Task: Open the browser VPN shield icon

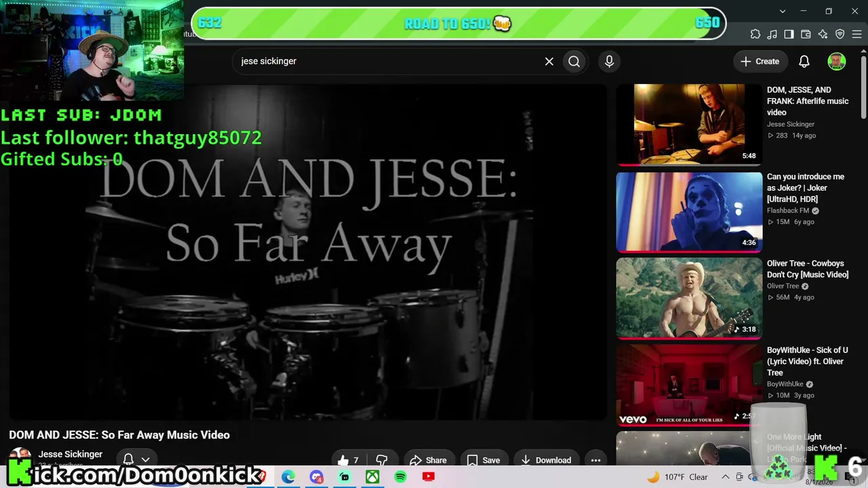Action: point(840,34)
